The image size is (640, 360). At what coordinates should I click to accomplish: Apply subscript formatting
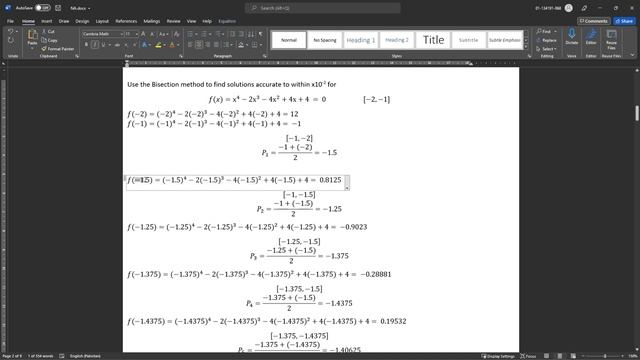(x=126, y=45)
